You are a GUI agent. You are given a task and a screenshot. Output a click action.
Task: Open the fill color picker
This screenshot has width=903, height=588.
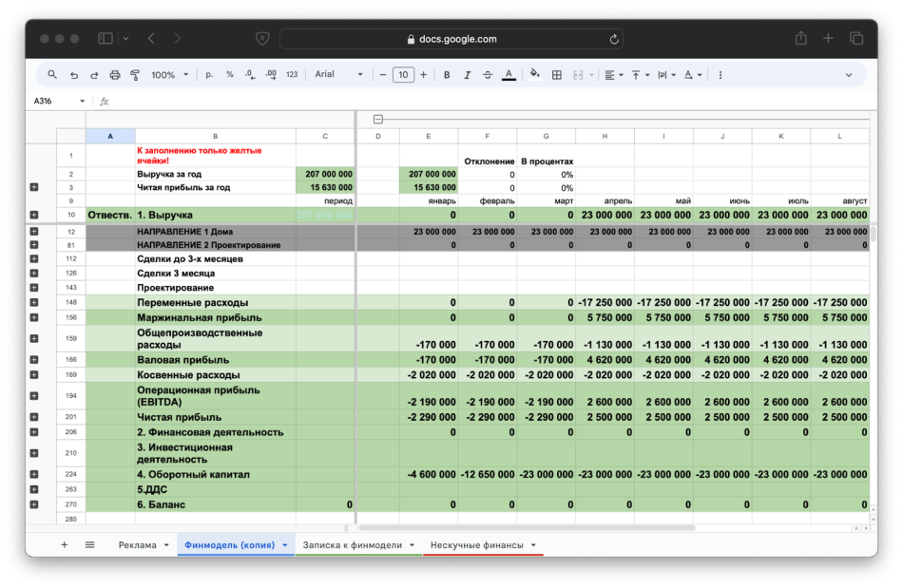point(535,75)
